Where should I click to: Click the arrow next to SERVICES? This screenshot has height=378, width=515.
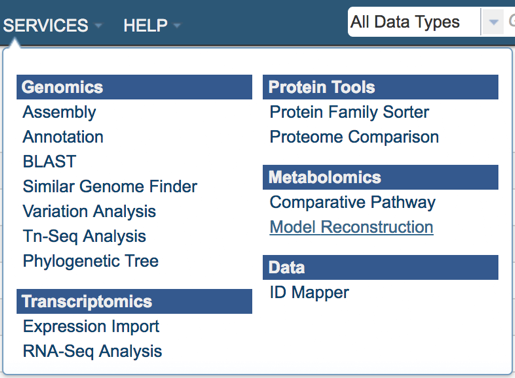[x=98, y=25]
